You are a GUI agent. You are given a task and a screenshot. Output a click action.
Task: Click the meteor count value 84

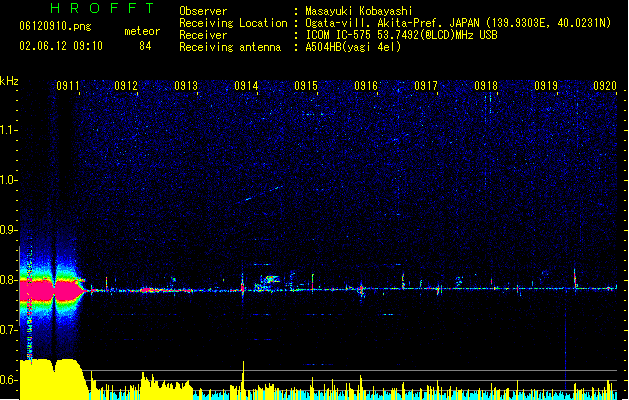point(145,46)
